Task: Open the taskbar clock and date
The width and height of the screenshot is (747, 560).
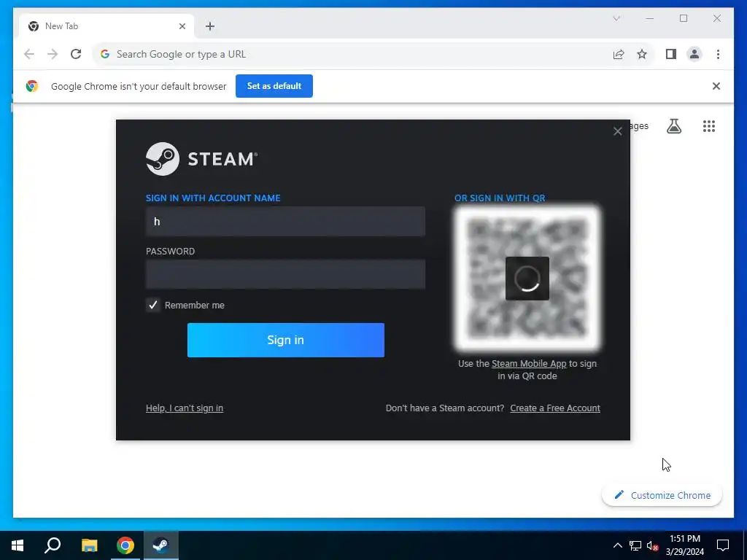Action: tap(684, 545)
